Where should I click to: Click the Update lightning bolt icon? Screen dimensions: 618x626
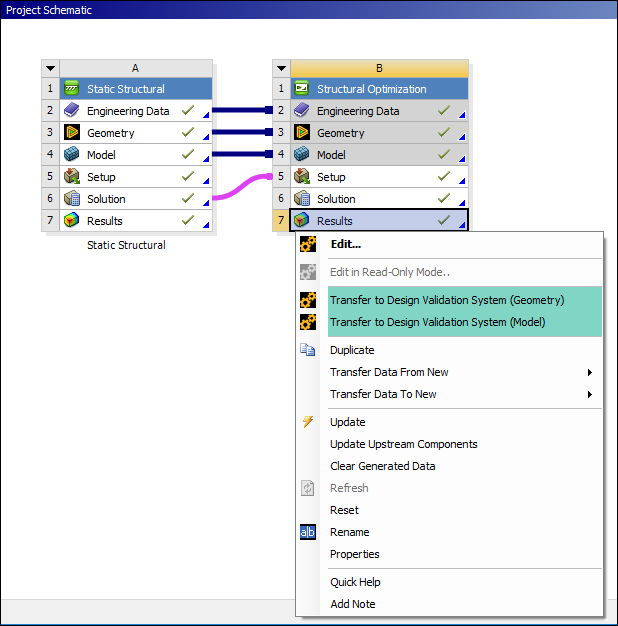308,422
